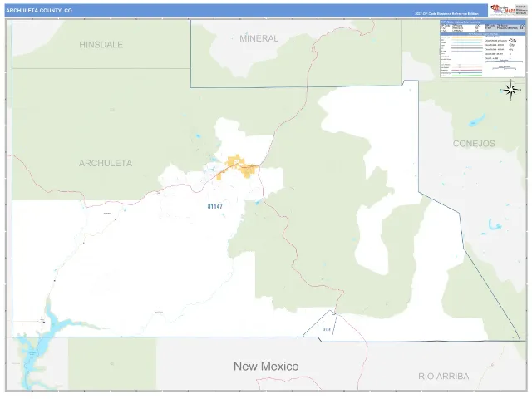
Task: Click the small ZIP label in southern triangle
Action: [326, 329]
